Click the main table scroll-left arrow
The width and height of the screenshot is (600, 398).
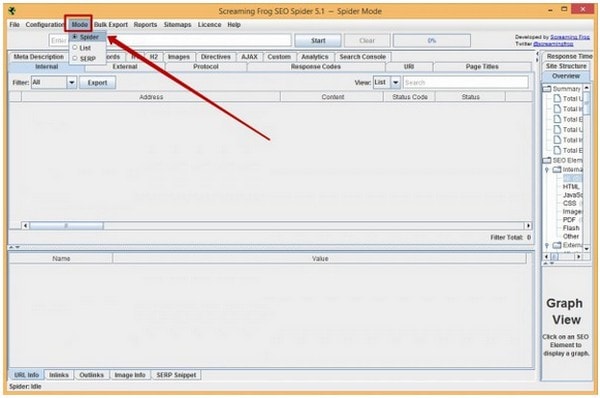[25, 226]
